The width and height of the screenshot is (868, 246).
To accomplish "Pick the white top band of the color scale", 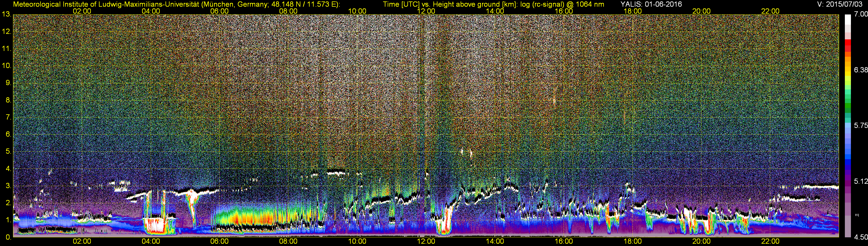I will click(x=848, y=20).
